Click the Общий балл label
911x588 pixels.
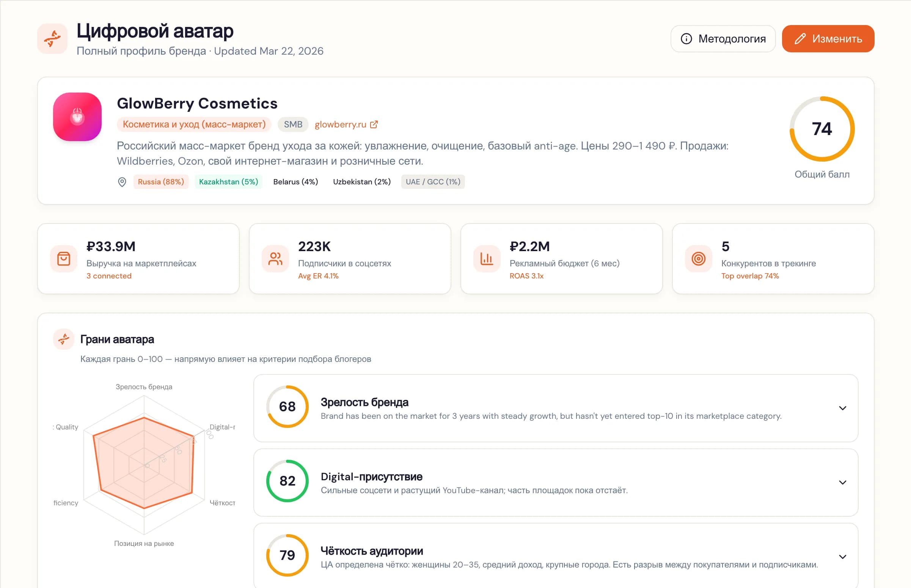(822, 175)
